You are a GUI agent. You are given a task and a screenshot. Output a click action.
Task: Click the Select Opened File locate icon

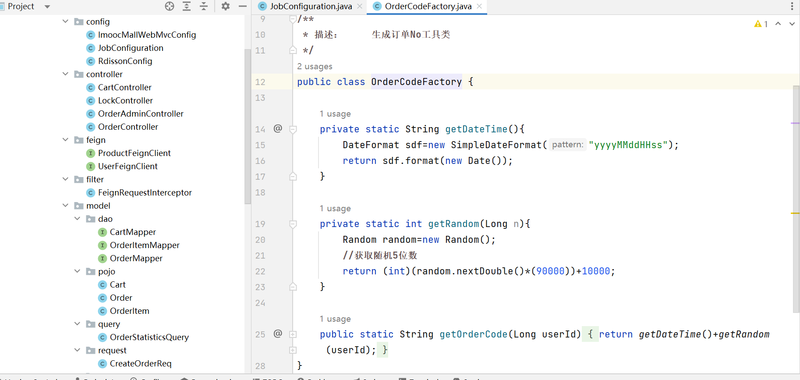(x=169, y=7)
